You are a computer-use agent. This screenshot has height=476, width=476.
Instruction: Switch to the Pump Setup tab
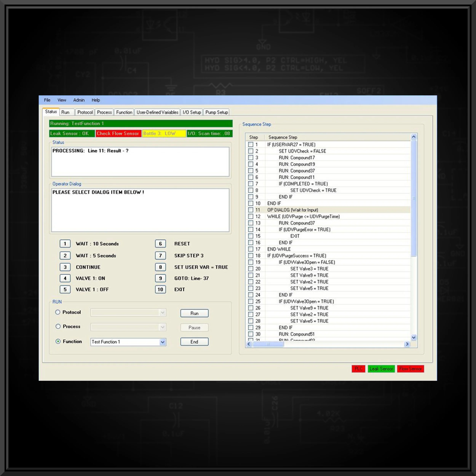[x=216, y=112]
